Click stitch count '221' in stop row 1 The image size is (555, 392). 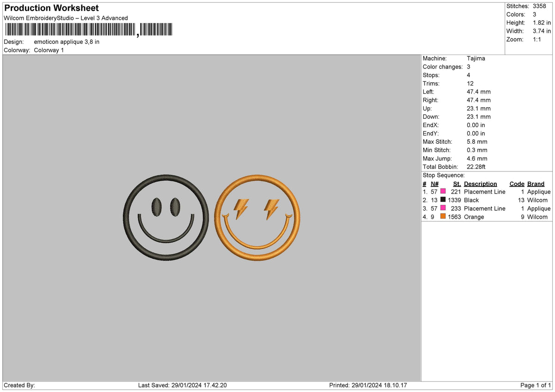tap(456, 191)
